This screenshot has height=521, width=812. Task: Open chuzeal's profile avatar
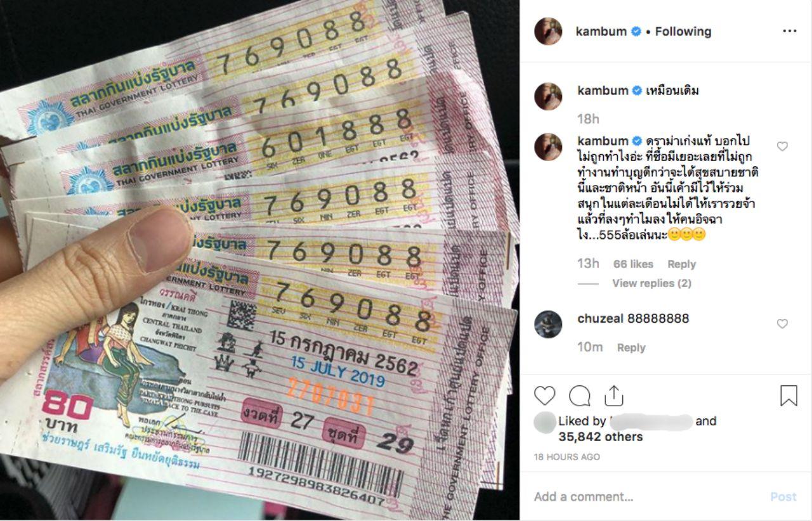[548, 324]
